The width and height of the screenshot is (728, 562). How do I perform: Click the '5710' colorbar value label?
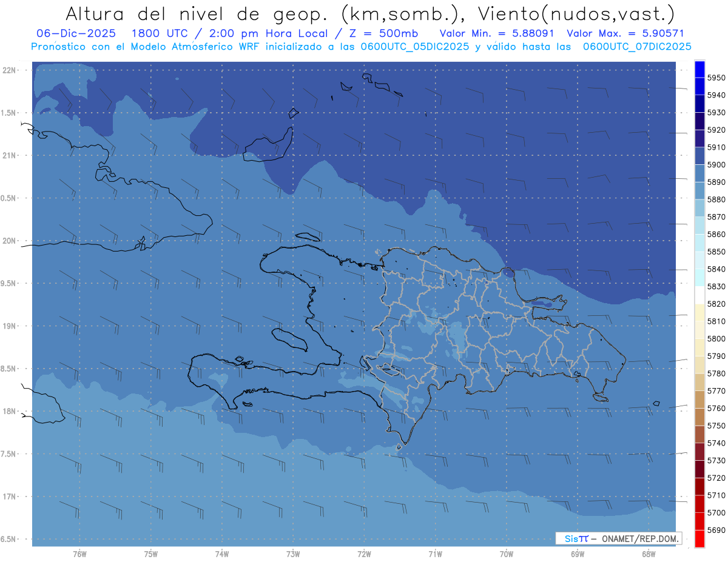[716, 495]
